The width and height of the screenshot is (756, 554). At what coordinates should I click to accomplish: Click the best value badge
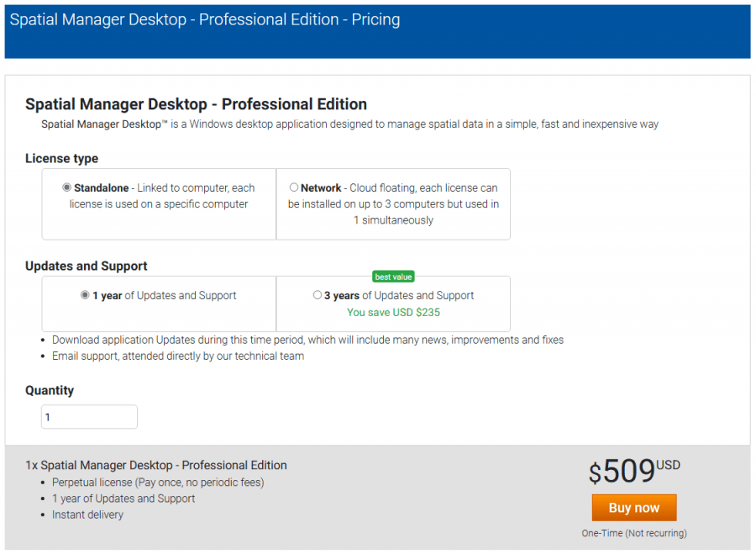pos(393,277)
